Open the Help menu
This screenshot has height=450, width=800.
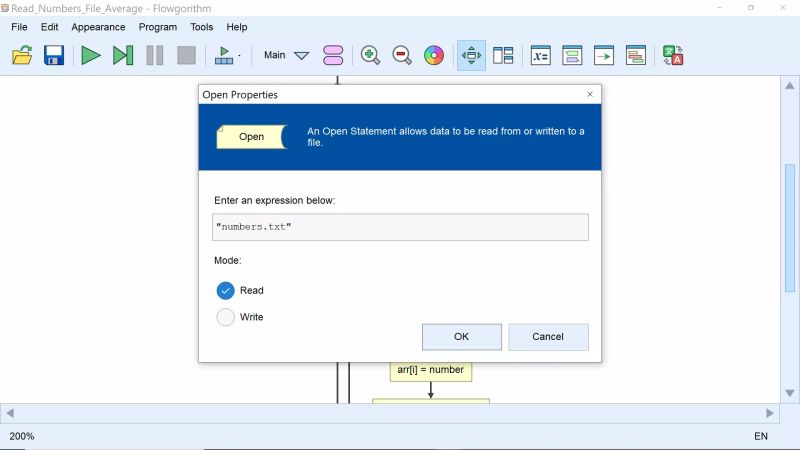click(x=237, y=27)
